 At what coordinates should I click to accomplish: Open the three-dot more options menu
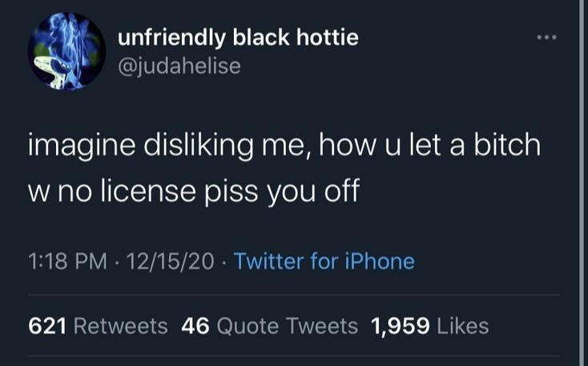pos(547,37)
